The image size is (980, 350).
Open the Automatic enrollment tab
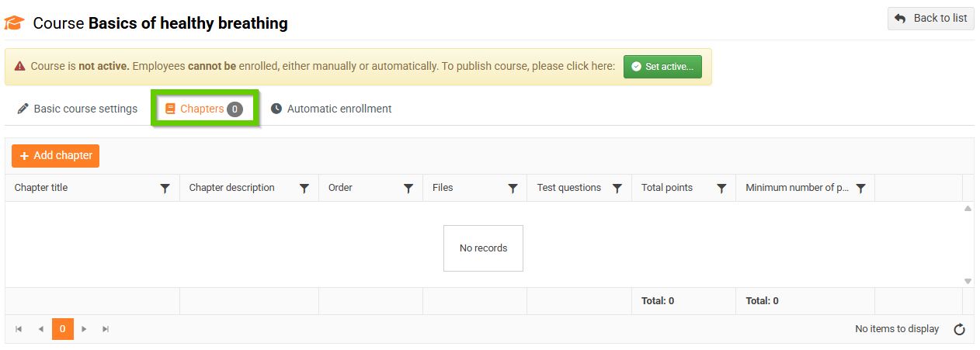[331, 109]
